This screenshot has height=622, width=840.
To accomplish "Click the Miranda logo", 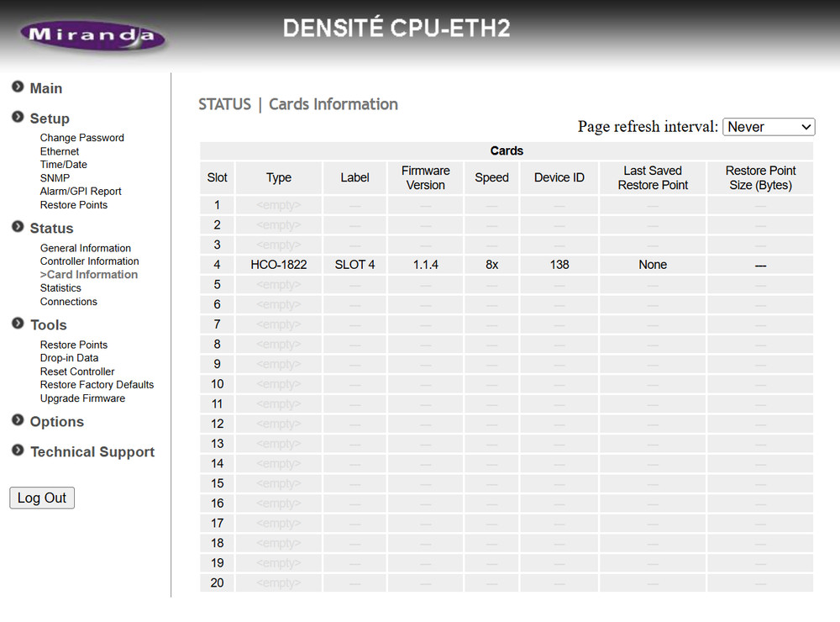I will coord(92,35).
